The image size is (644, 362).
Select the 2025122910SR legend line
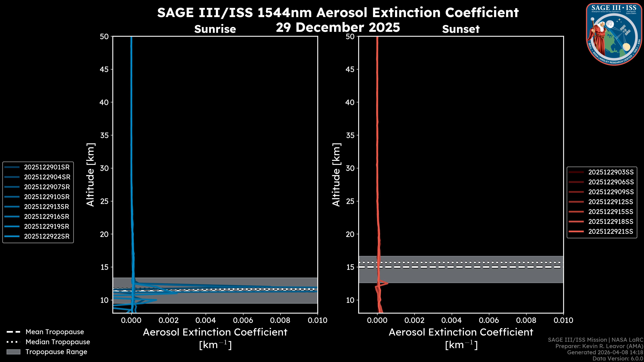[x=12, y=197]
